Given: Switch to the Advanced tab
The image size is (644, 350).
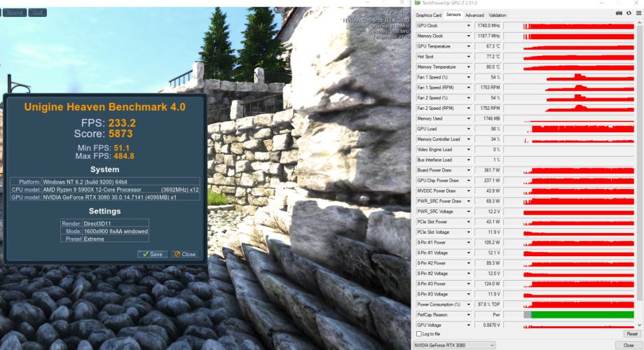Looking at the screenshot, I should coord(475,15).
